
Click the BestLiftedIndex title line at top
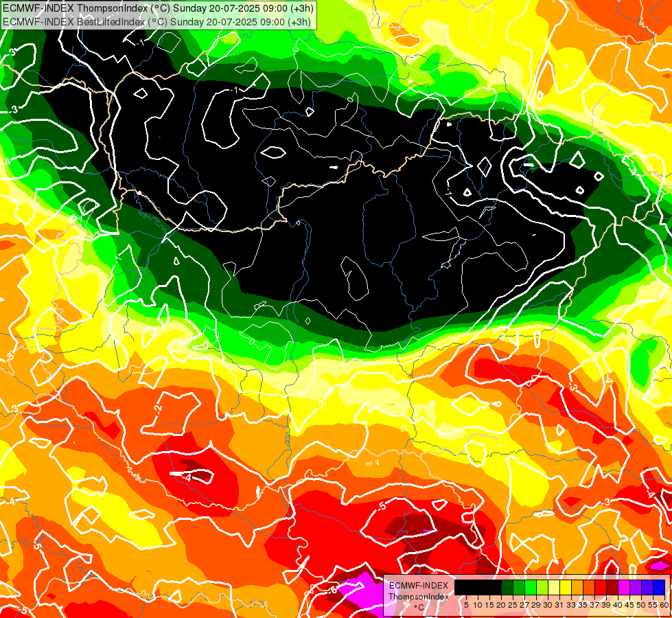[x=157, y=22]
